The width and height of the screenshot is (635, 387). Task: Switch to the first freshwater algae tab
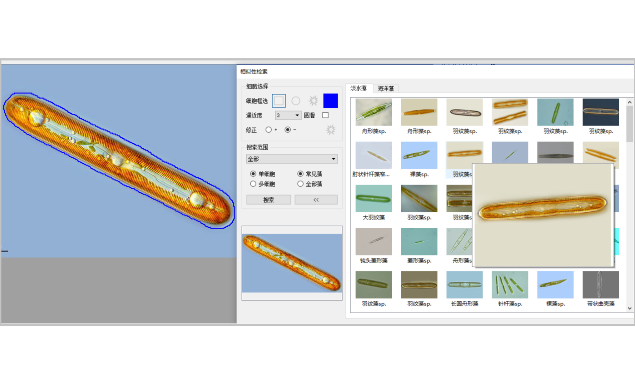(x=359, y=88)
